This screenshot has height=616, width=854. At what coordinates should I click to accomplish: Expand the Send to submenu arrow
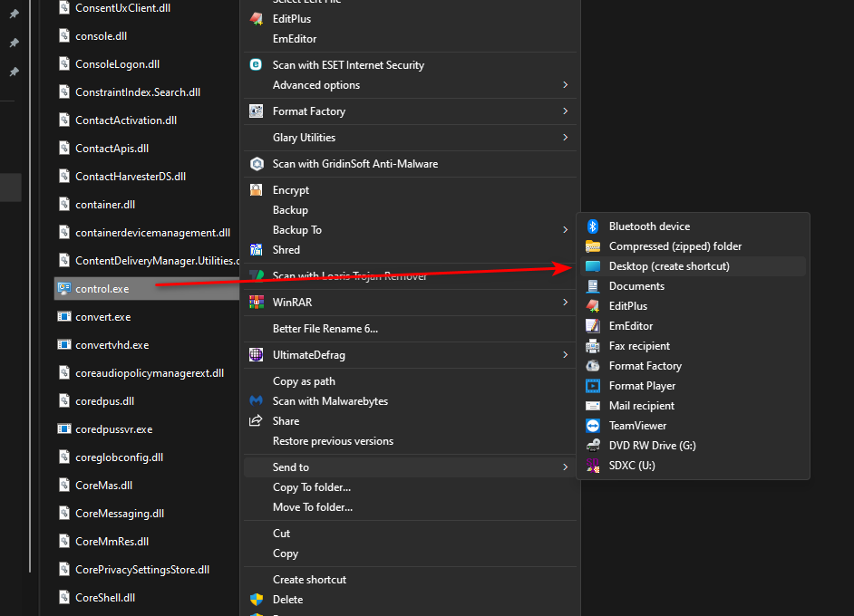[566, 467]
